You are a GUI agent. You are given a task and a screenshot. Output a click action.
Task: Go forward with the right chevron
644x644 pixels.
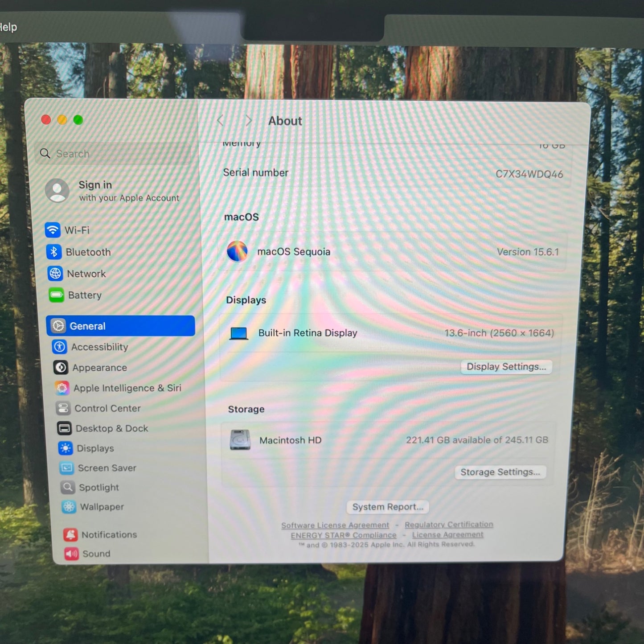pos(249,120)
